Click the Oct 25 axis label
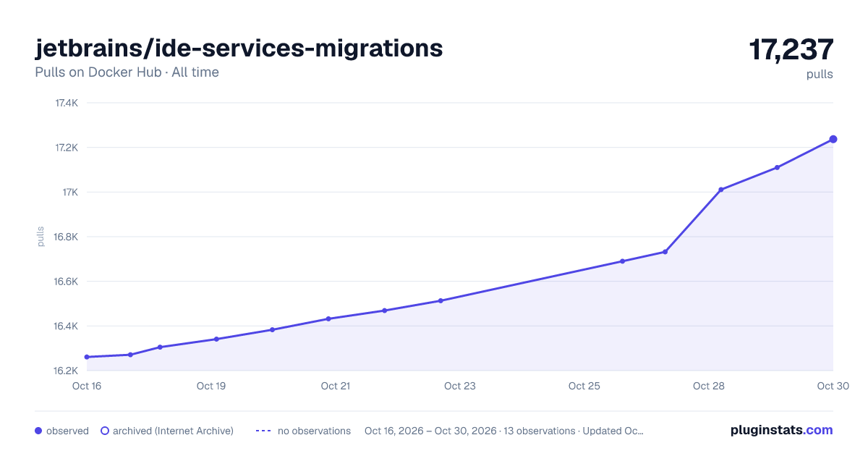The image size is (868, 456). [584, 386]
